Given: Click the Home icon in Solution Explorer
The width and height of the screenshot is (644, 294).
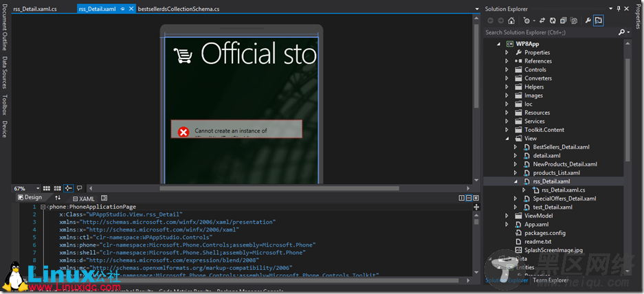Looking at the screenshot, I should 511,21.
